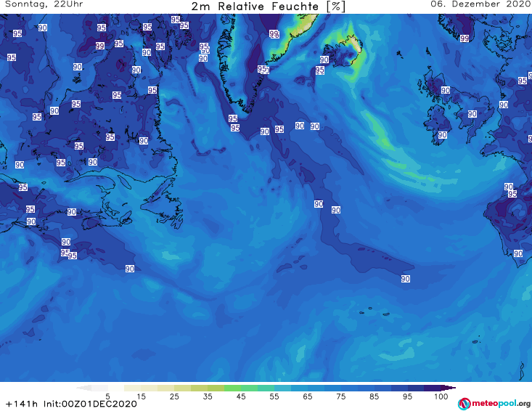532x411 pixels.
Task: Click the meteopool.org logo
Action: [x=494, y=404]
